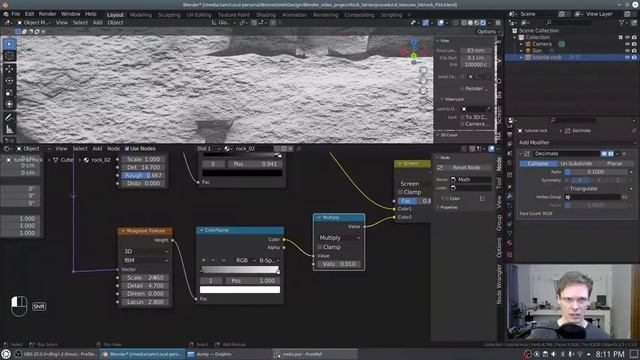Open the OBS window from taskbar
This screenshot has width=640, height=360.
point(56,354)
